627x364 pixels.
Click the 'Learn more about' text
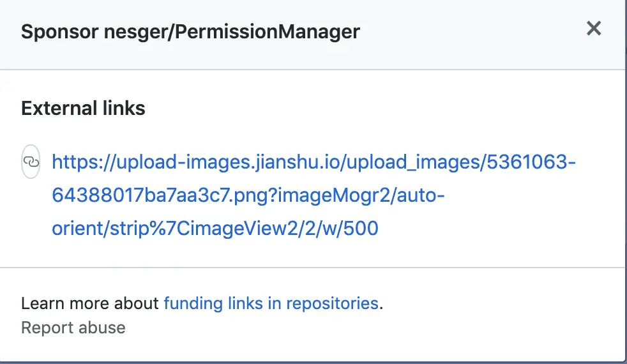(x=90, y=303)
